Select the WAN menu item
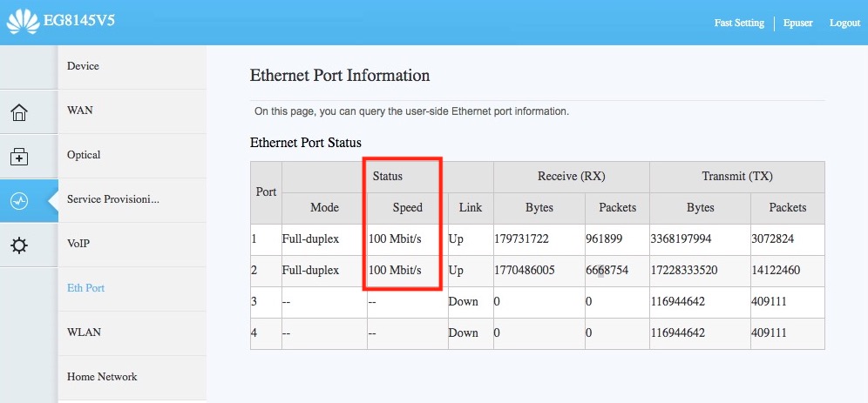868x403 pixels. [x=80, y=111]
